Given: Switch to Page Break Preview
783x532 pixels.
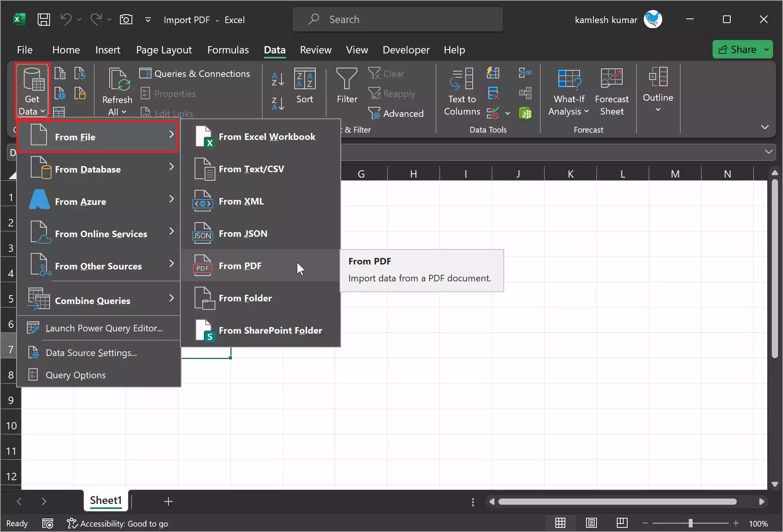Looking at the screenshot, I should [622, 523].
